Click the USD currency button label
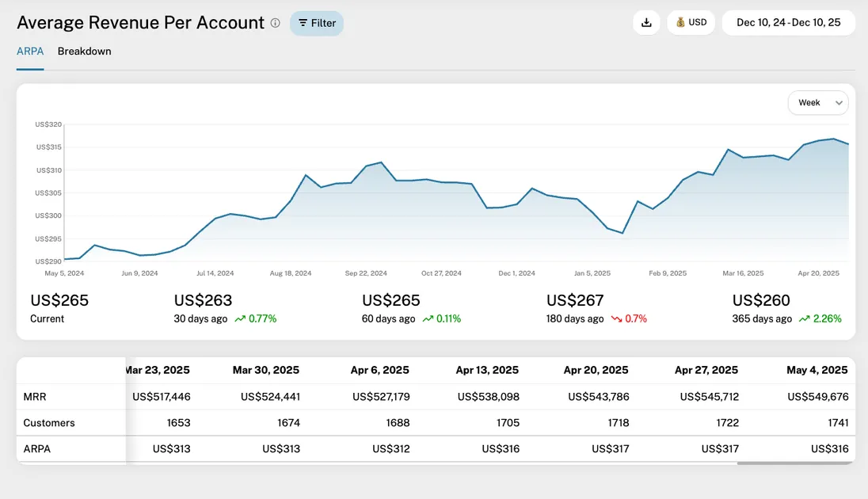The image size is (868, 499). pos(698,23)
